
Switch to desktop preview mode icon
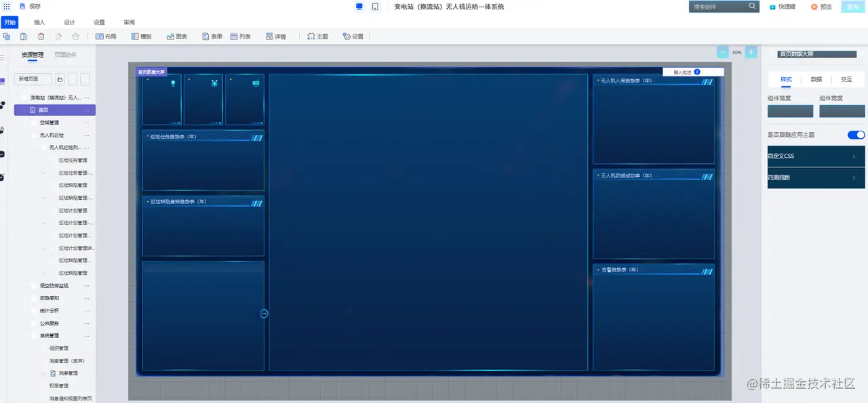[359, 6]
